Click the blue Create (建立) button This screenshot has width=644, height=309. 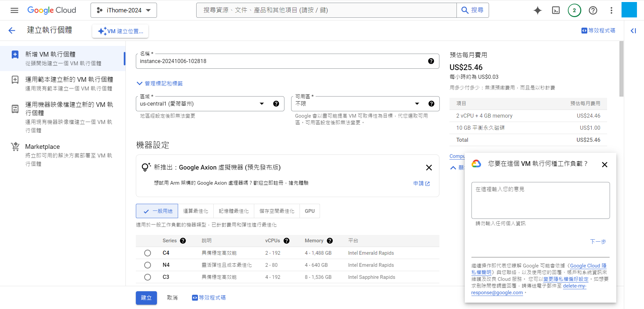point(146,298)
